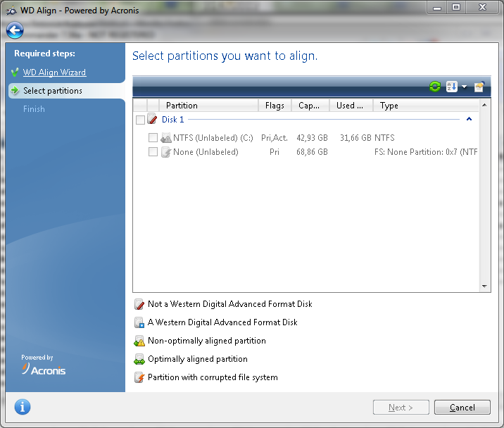Click the partition properties toolbar icon
The image size is (504, 428).
tap(479, 87)
